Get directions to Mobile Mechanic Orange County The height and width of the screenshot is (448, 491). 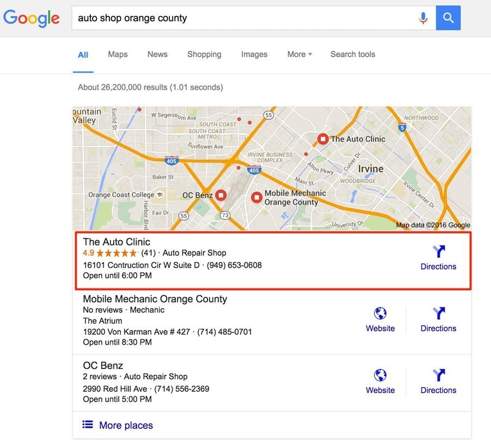click(x=438, y=320)
